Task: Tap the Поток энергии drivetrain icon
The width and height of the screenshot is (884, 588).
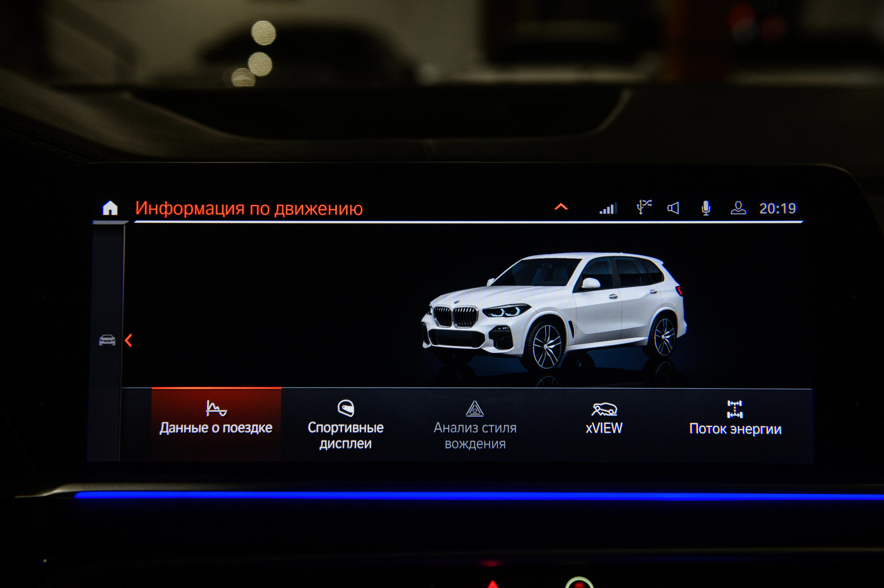Action: (735, 409)
